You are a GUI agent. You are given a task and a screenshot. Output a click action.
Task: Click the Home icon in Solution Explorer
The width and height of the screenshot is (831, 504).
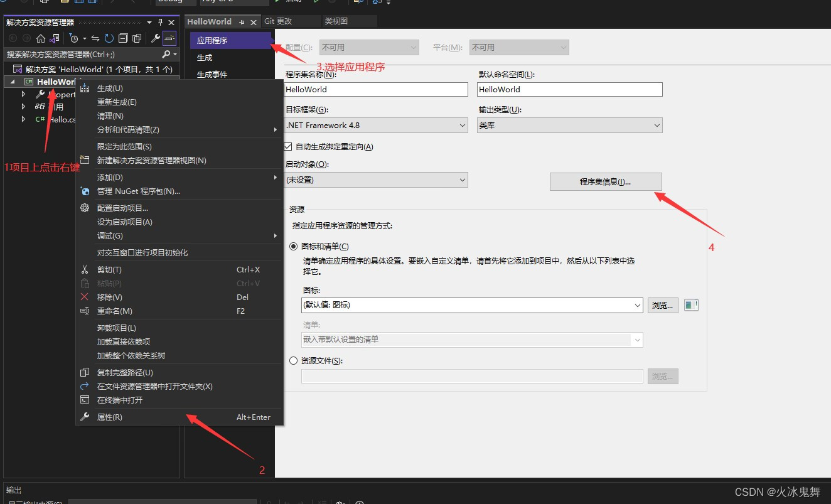pyautogui.click(x=41, y=38)
